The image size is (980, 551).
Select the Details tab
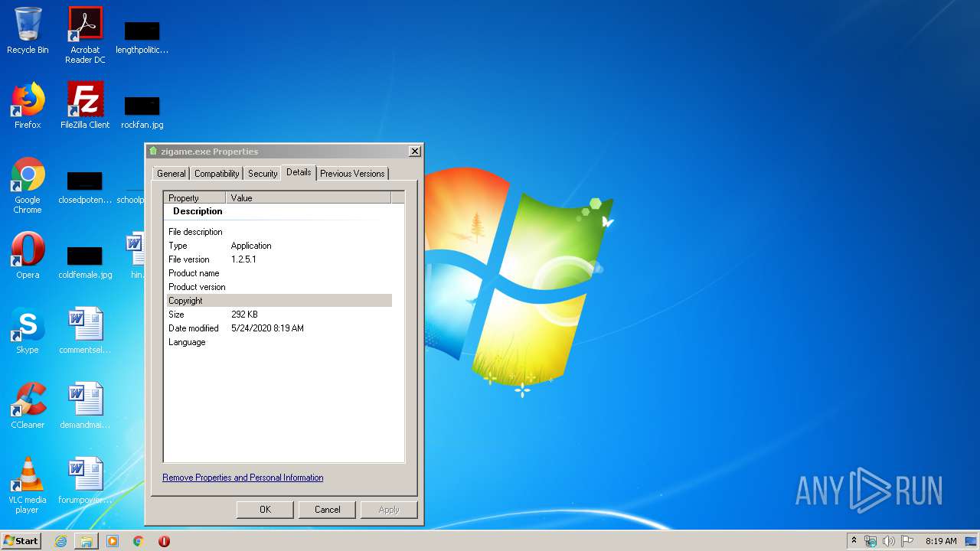299,172
